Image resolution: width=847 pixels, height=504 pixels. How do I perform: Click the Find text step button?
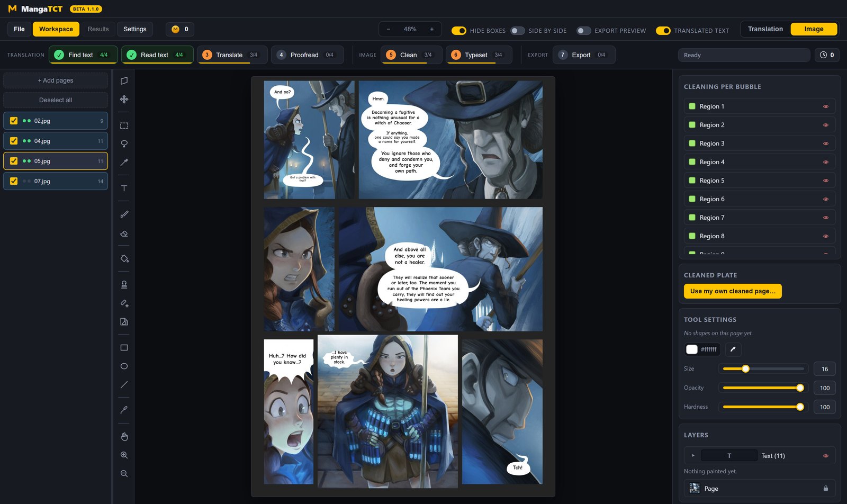(83, 55)
